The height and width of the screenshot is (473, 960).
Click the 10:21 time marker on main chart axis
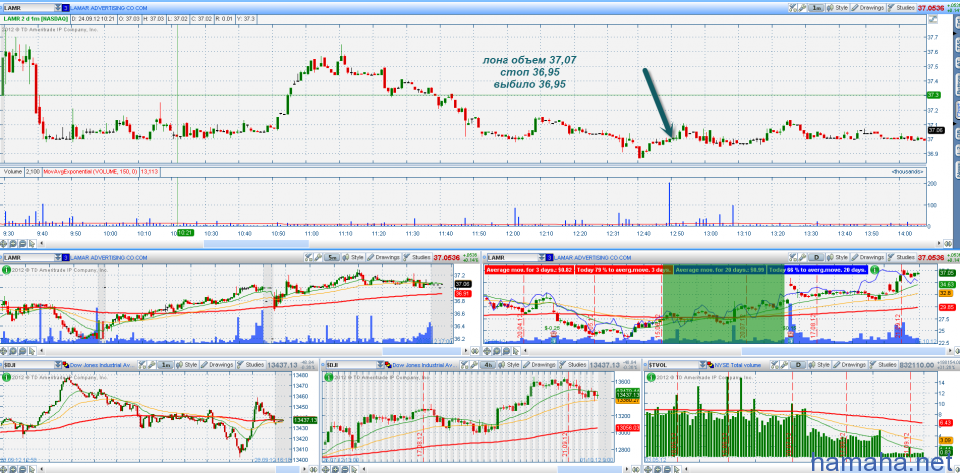186,233
